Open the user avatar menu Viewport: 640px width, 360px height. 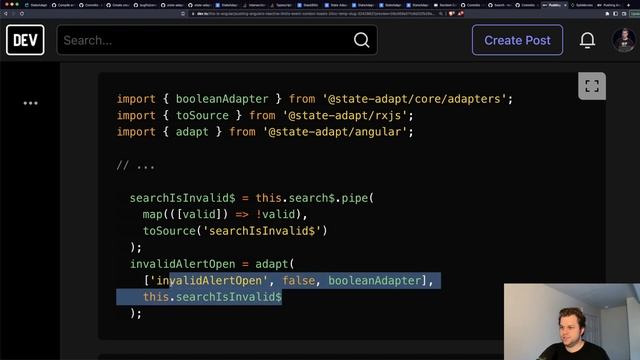pyautogui.click(x=624, y=40)
